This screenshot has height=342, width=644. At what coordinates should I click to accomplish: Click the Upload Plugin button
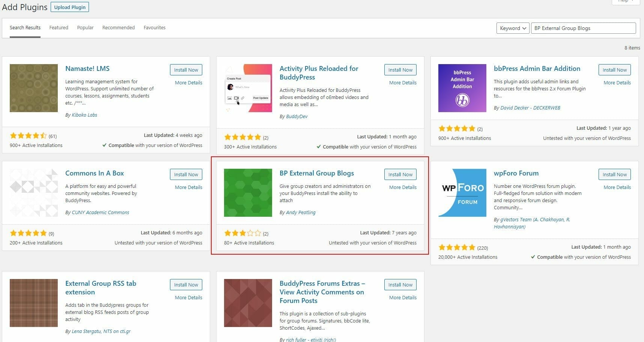[x=70, y=7]
